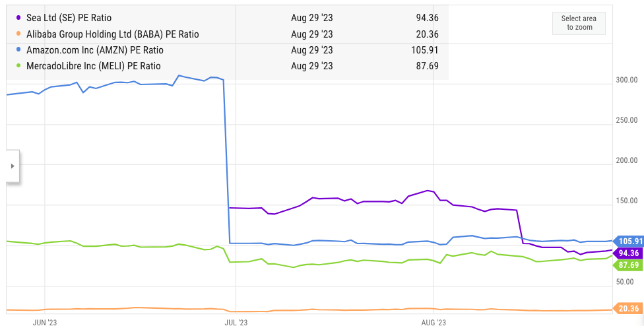Click the purple Sea Ltd legend dot

coord(18,18)
